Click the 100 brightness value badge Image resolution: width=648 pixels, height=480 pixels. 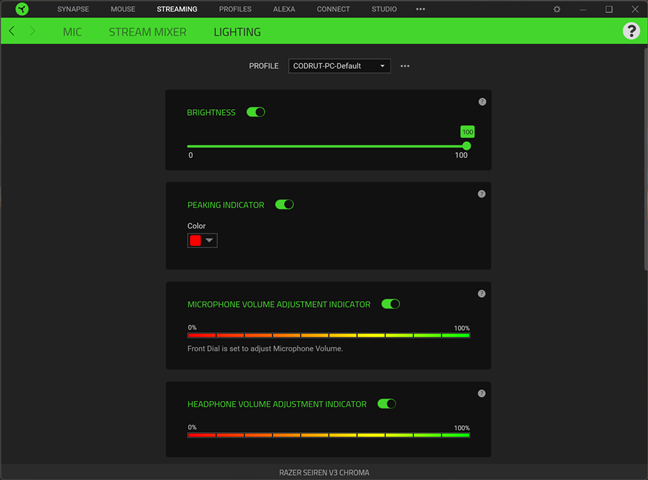tap(467, 132)
